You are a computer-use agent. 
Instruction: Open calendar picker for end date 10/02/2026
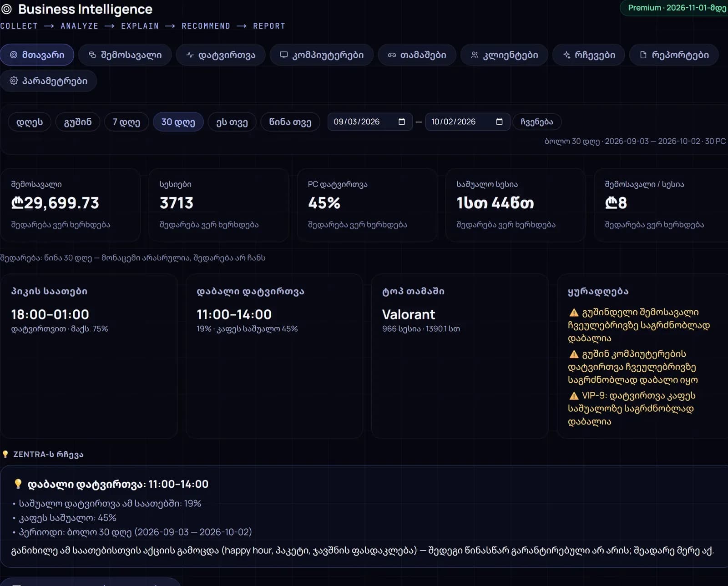(x=499, y=121)
